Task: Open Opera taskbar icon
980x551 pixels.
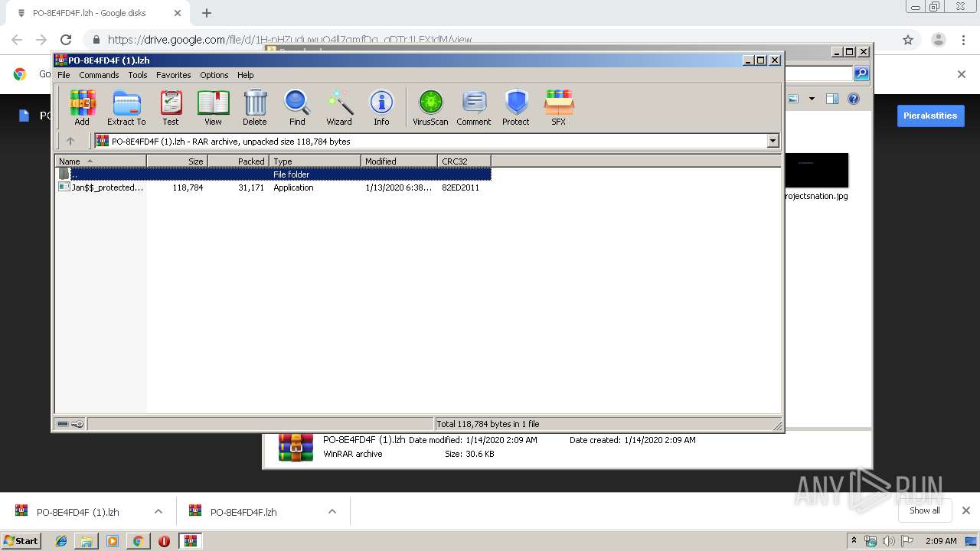Action: [164, 541]
